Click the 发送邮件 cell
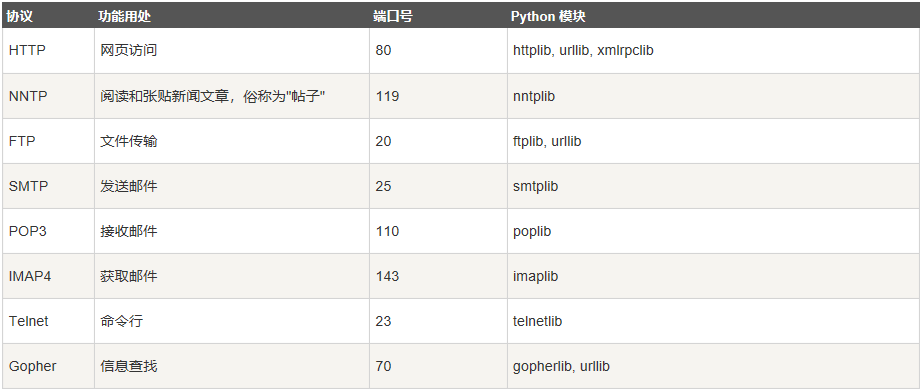The width and height of the screenshot is (923, 391). coord(232,186)
